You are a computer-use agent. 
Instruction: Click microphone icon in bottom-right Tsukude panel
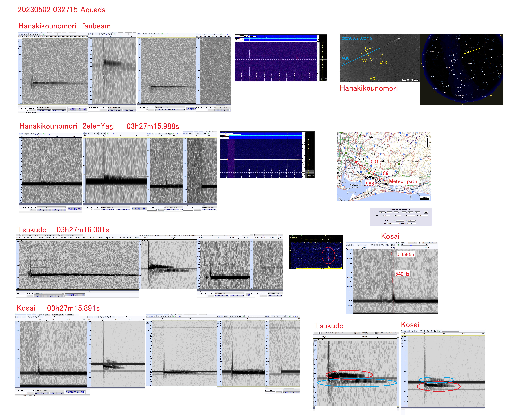coord(320,333)
